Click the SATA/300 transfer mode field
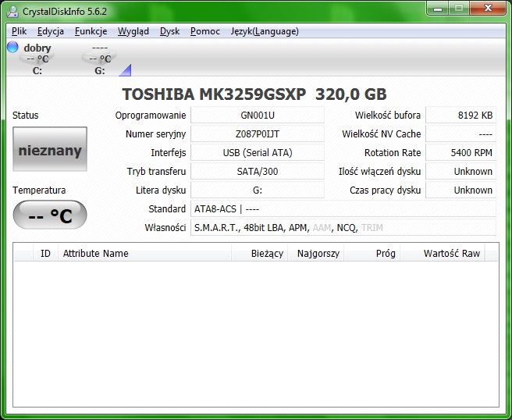 [258, 171]
